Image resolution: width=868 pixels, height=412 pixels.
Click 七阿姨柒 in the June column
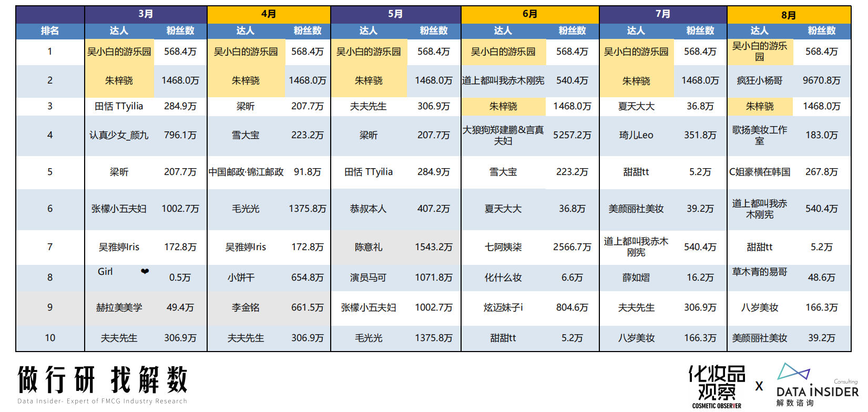(503, 247)
